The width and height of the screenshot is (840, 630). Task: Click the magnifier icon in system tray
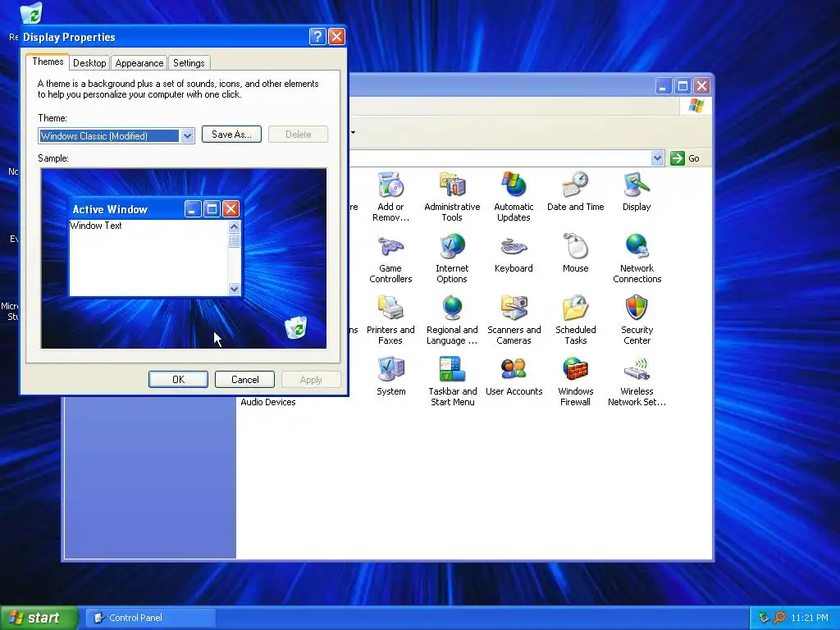tap(779, 618)
